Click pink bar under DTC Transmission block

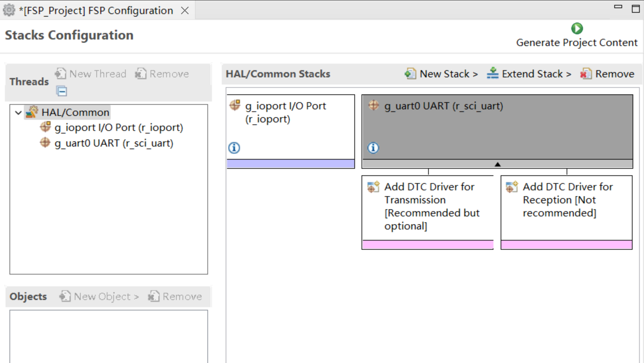pos(427,245)
